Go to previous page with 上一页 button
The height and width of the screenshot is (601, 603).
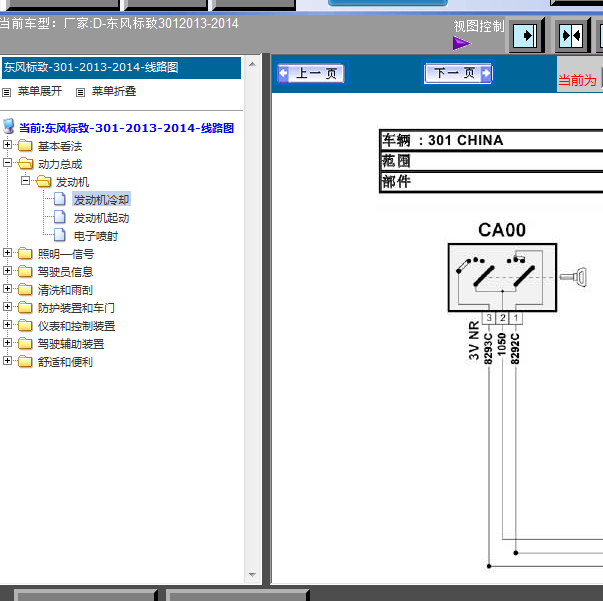(311, 73)
